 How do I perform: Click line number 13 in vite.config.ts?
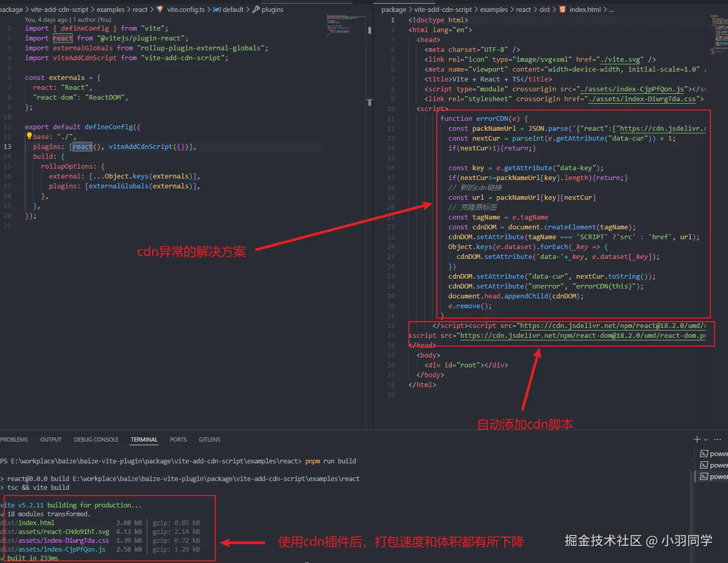(x=7, y=146)
